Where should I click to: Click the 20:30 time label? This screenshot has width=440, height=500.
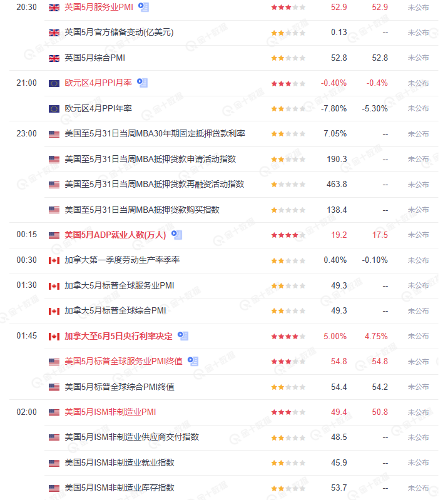pyautogui.click(x=27, y=7)
